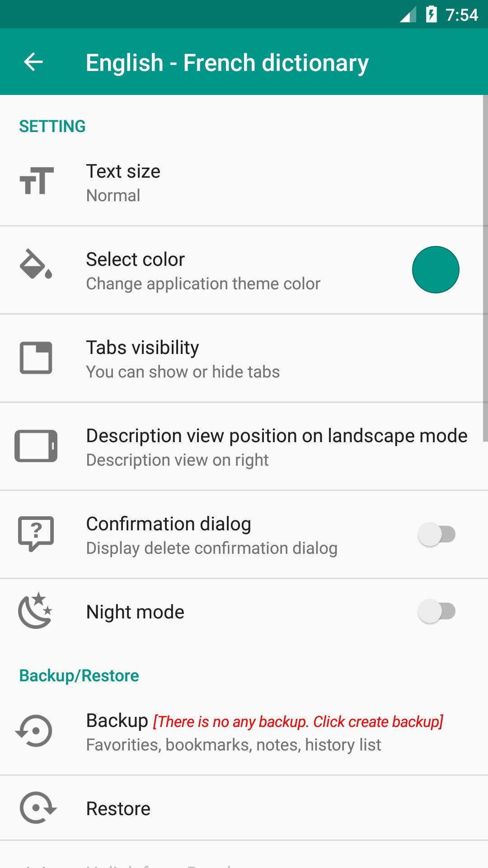Viewport: 488px width, 868px height.
Task: Tap the Night mode moon icon
Action: point(35,611)
